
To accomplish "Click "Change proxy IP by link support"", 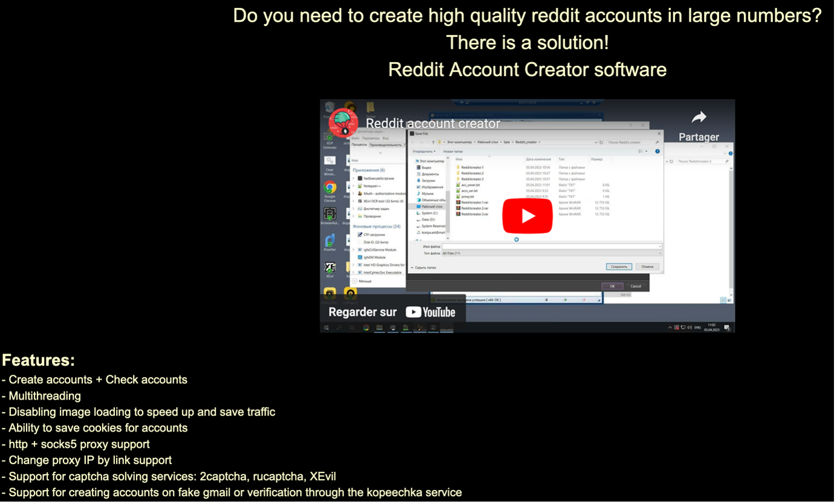I will pyautogui.click(x=87, y=460).
